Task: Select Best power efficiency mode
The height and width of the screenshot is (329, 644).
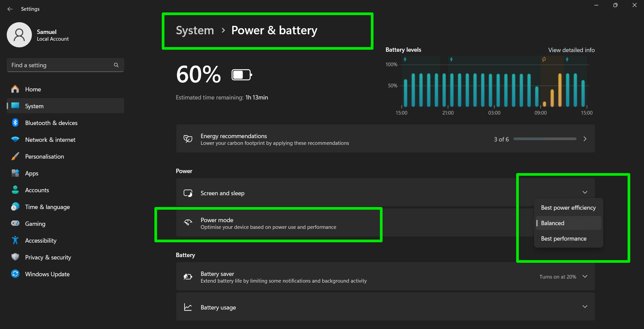Action: click(568, 208)
